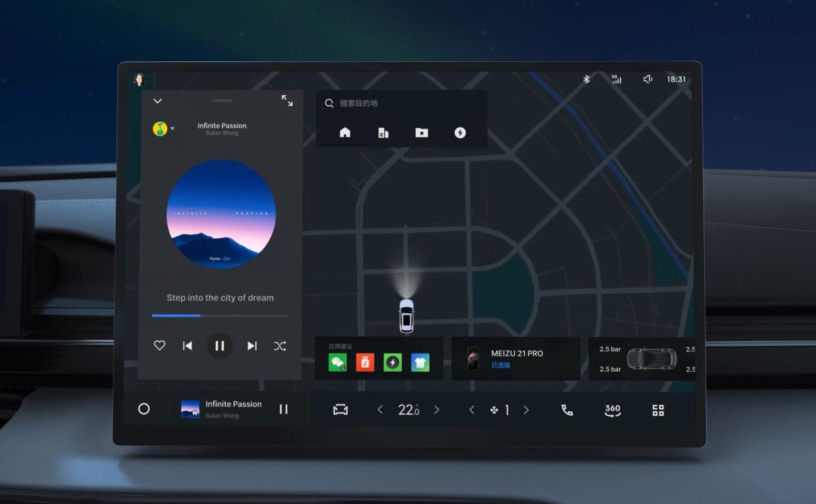Viewport: 816px width, 504px height.
Task: Navigate to the Home destination shortcut
Action: click(345, 133)
